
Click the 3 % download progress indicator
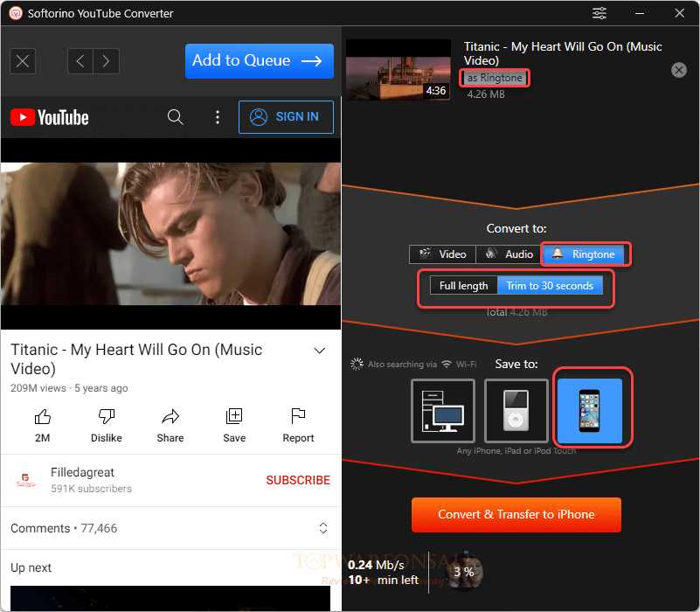point(464,572)
